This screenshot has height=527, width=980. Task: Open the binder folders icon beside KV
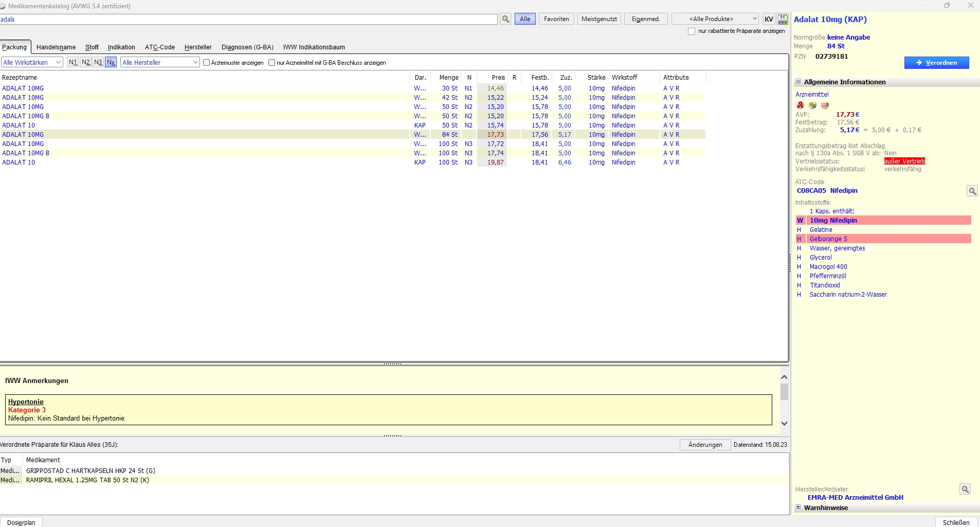(783, 19)
